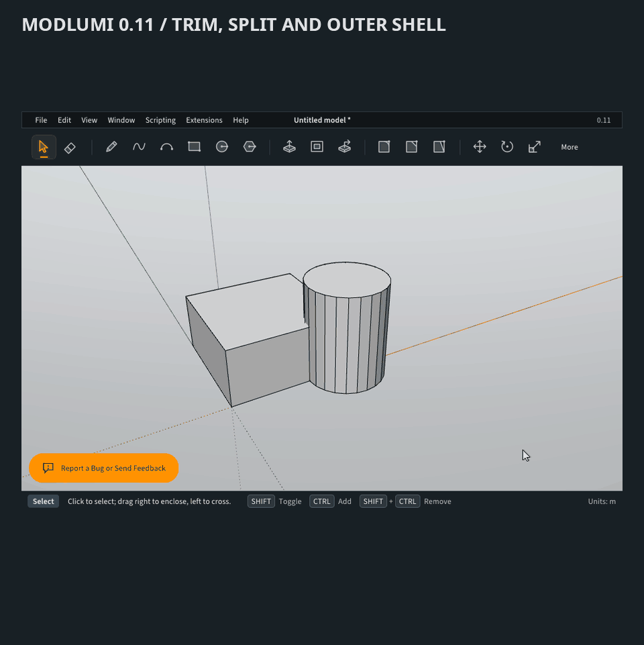Open the View menu

[x=89, y=120]
